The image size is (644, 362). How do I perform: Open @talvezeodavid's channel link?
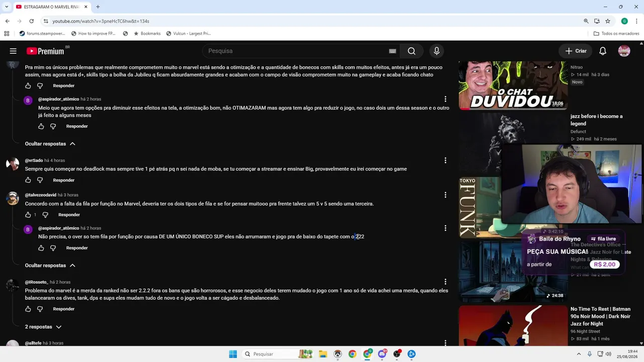(x=41, y=195)
